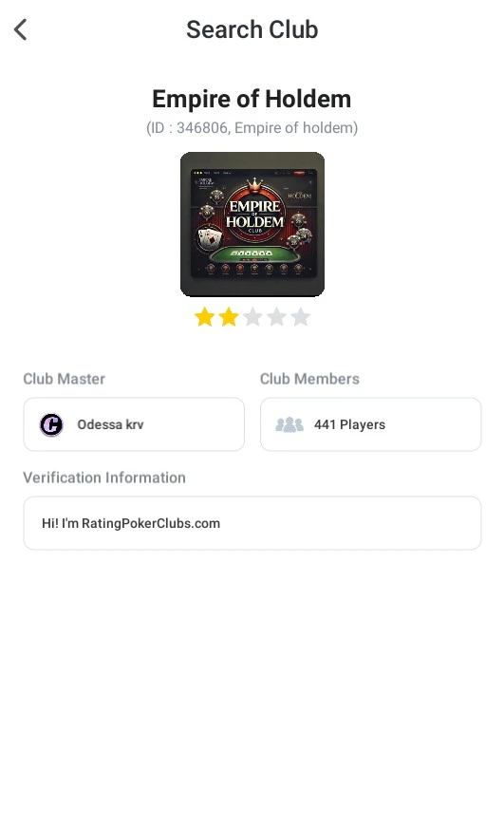Viewport: 504px width, 825px height.
Task: Select the second gold rating star
Action: 229,317
